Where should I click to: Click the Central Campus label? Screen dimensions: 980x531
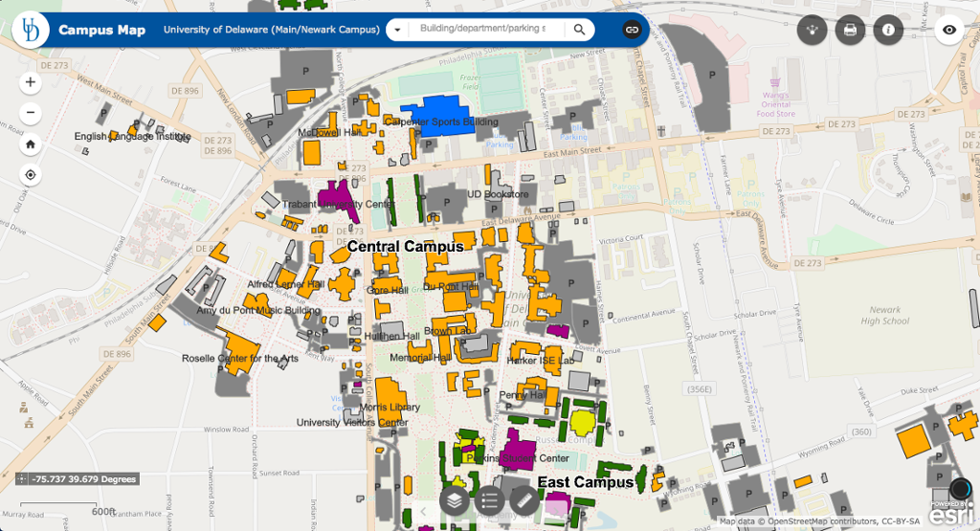(x=405, y=247)
